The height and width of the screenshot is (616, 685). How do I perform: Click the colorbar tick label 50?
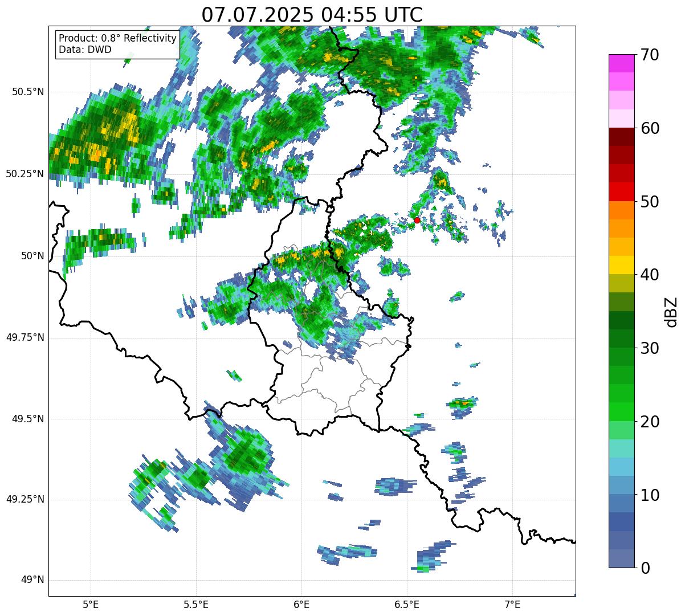(x=649, y=202)
